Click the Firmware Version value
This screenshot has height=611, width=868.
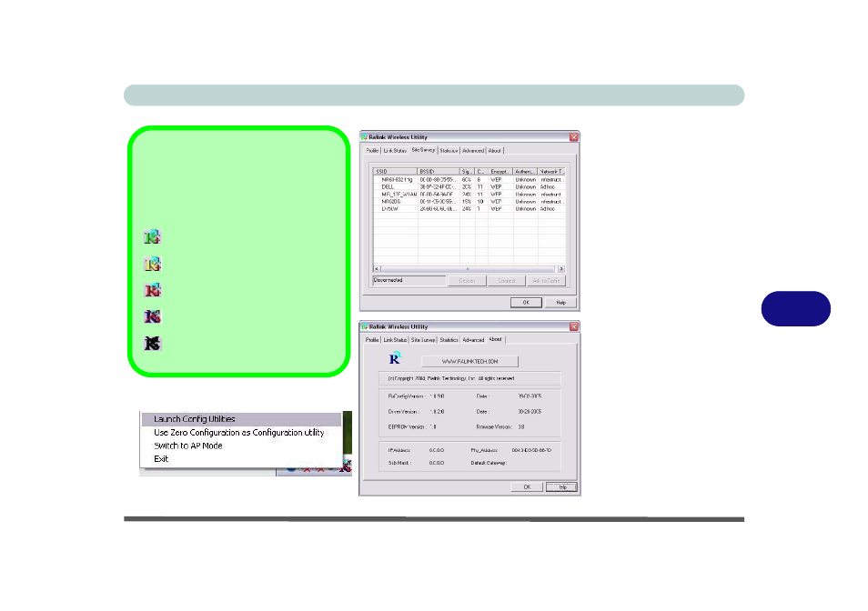[521, 426]
